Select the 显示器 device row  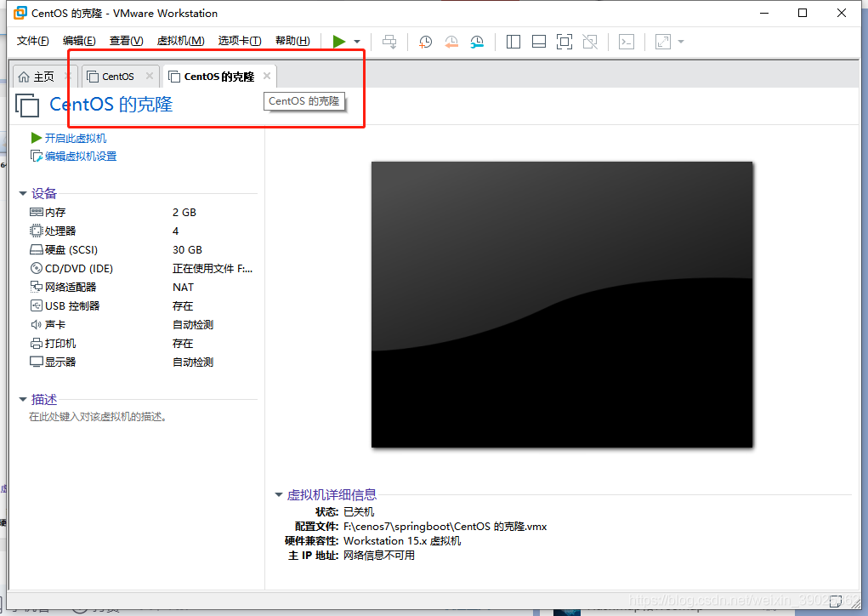(x=142, y=362)
